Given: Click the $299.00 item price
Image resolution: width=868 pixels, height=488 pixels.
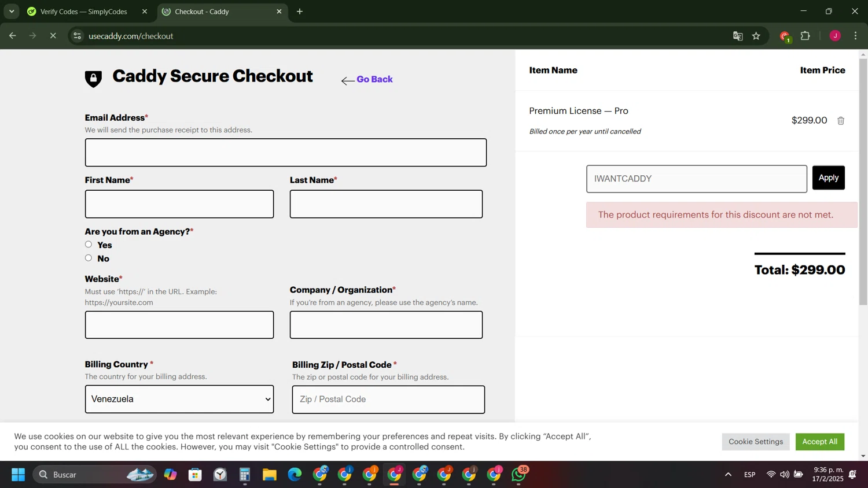Looking at the screenshot, I should tap(809, 120).
